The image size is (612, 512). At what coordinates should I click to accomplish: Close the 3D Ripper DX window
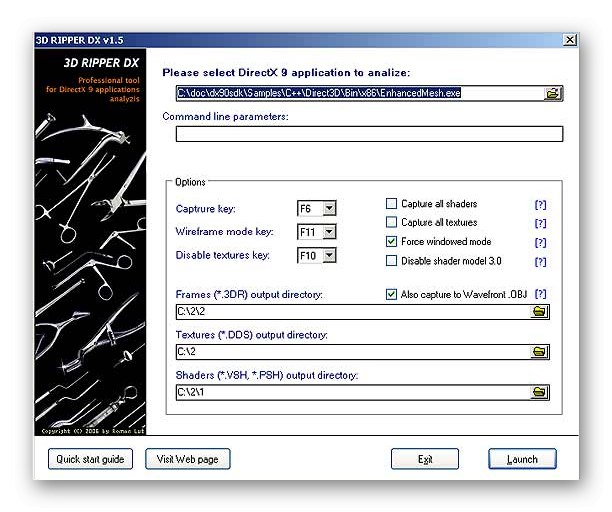click(570, 40)
